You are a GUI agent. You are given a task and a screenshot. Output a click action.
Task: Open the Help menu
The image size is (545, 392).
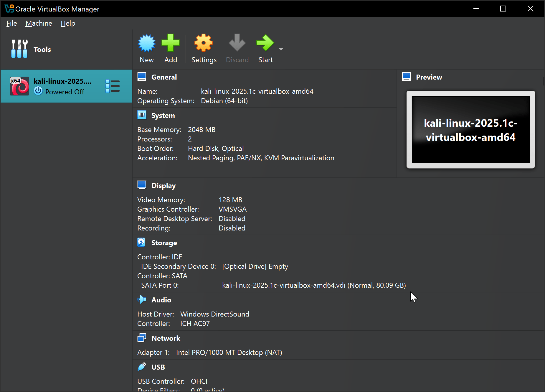pos(68,23)
